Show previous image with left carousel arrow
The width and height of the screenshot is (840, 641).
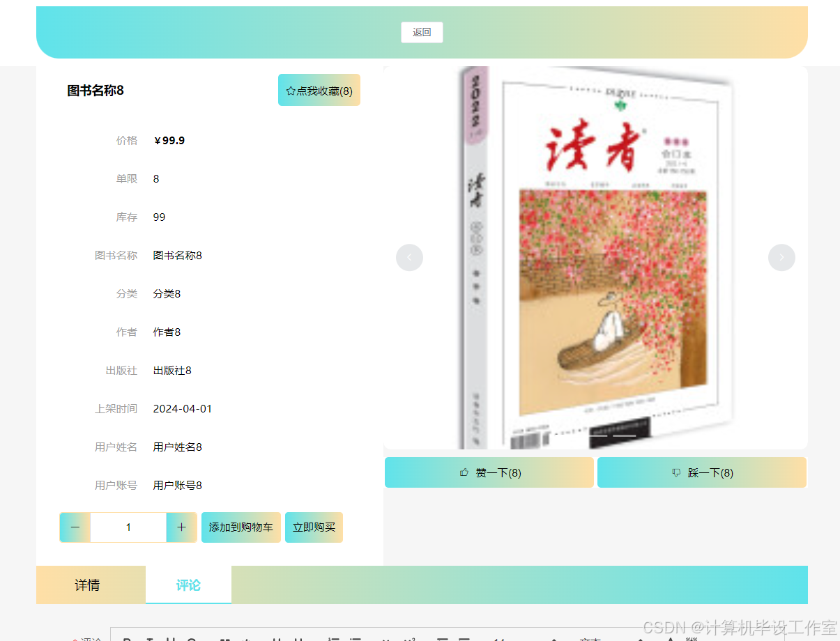point(409,258)
